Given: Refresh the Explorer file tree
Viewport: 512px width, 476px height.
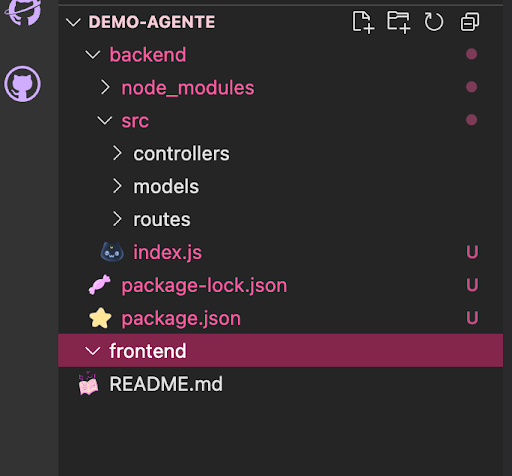Looking at the screenshot, I should tap(434, 22).
